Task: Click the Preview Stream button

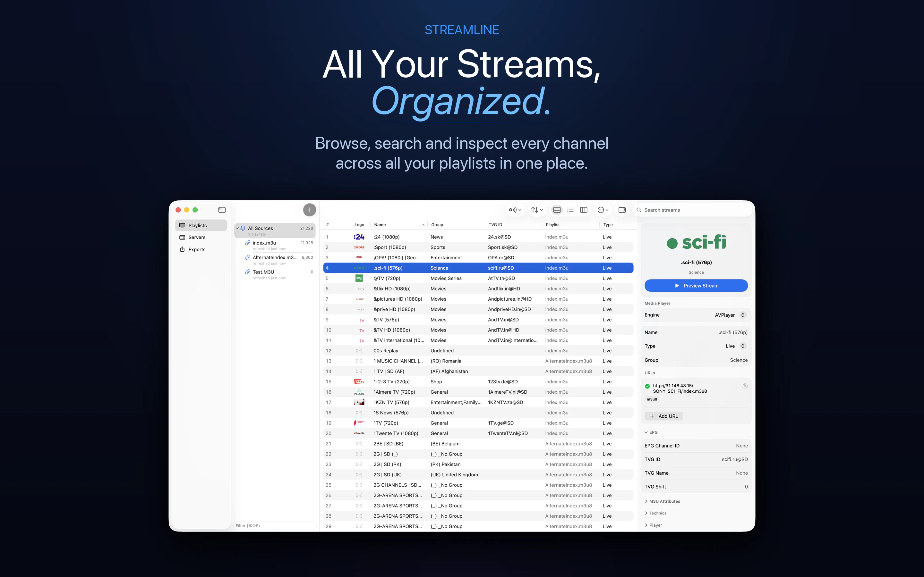Action: tap(696, 285)
